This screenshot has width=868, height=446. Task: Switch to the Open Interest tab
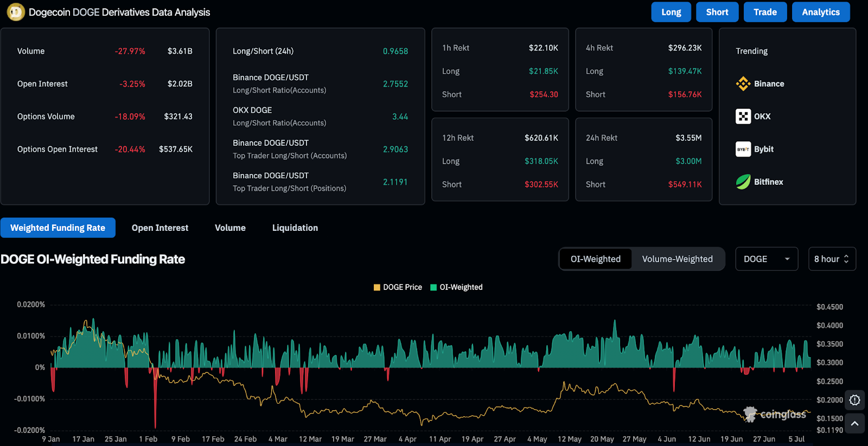coord(160,228)
